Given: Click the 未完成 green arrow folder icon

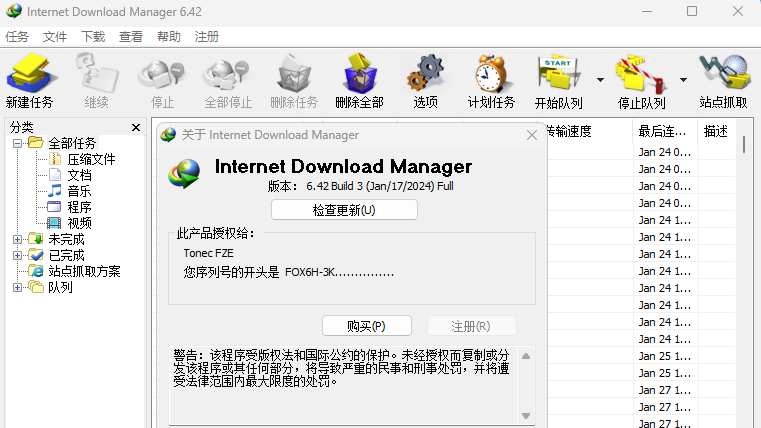Looking at the screenshot, I should point(36,239).
